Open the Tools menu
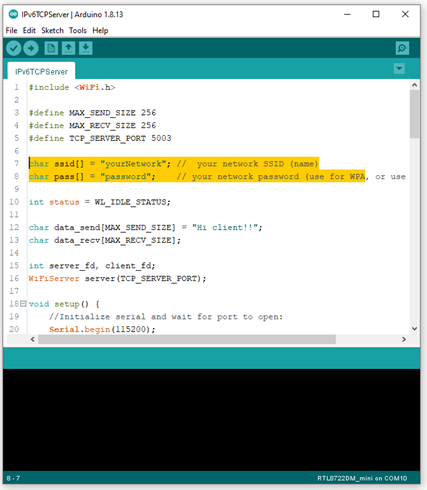Screen dimensions: 427x490 [x=78, y=31]
